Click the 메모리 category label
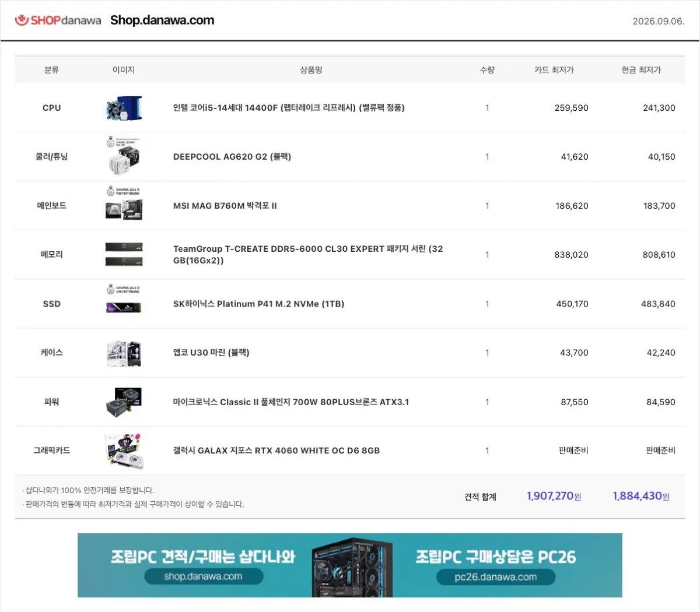The image size is (700, 612). point(52,255)
